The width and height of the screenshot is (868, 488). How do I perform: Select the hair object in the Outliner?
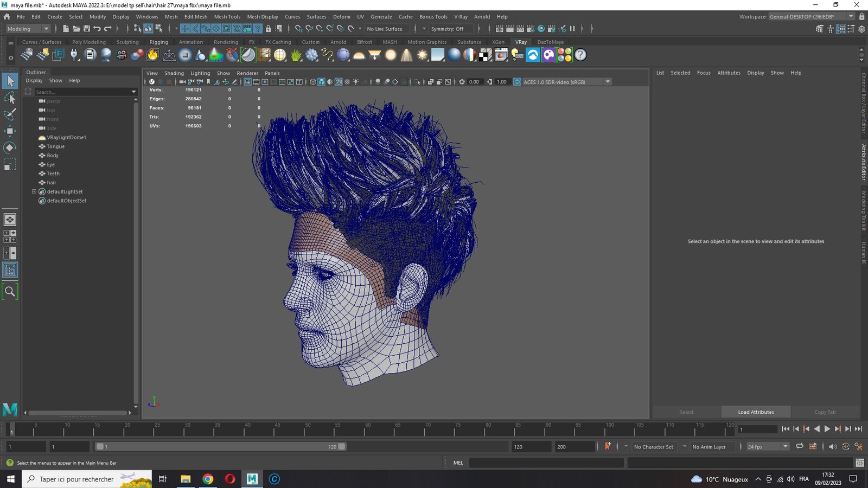click(52, 183)
